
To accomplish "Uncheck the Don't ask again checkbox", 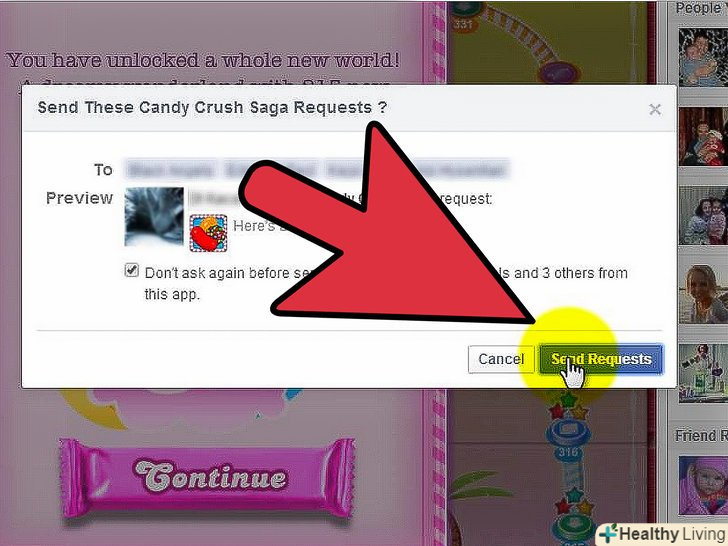I will pyautogui.click(x=132, y=270).
